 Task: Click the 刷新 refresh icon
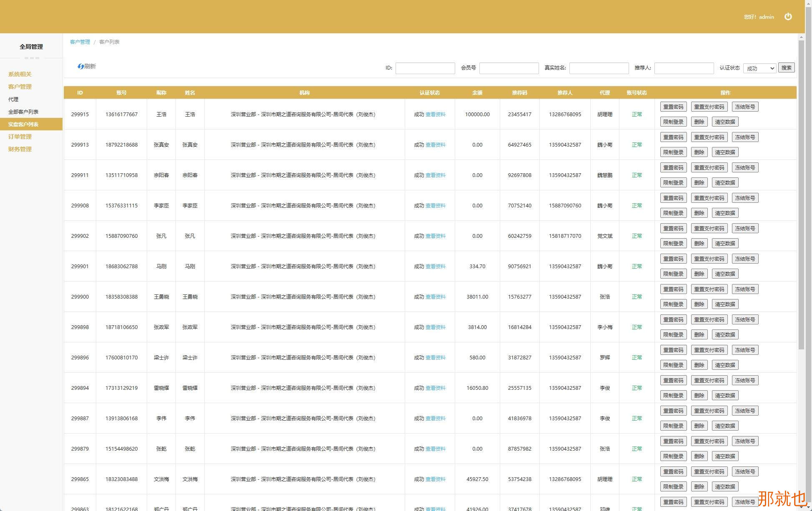[x=81, y=66]
